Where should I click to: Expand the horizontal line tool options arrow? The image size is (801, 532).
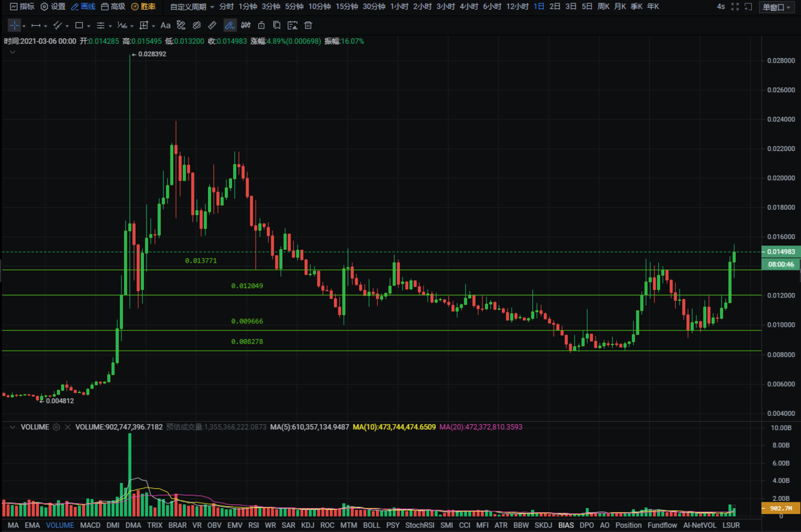pos(45,26)
